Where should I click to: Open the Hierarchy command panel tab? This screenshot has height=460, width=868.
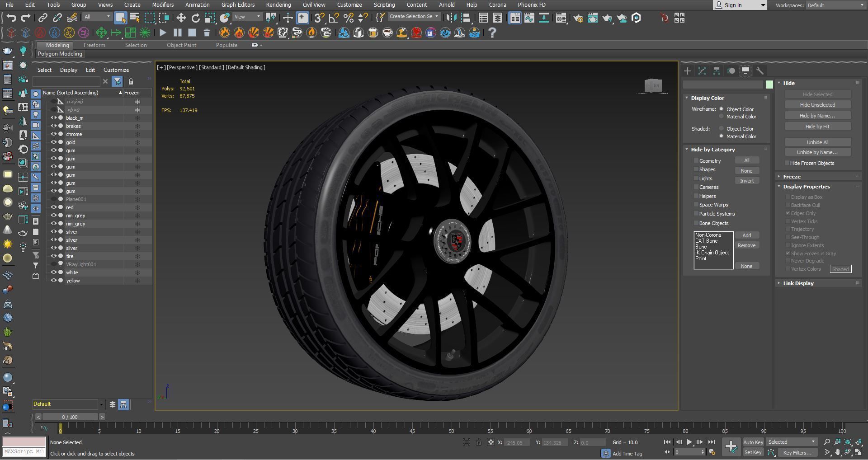click(717, 71)
